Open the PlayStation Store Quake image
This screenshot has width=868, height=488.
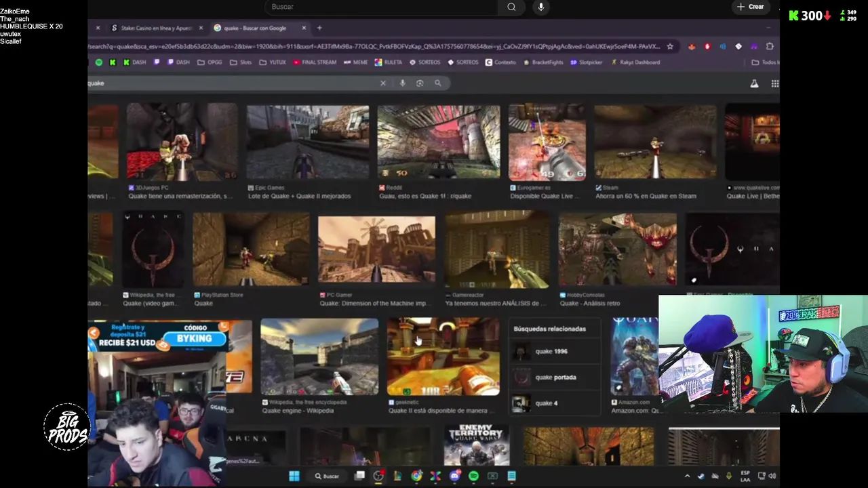251,249
